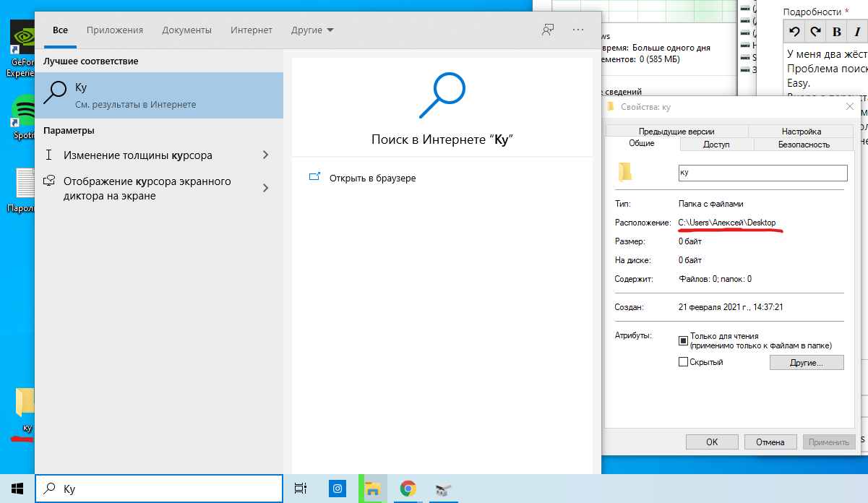The height and width of the screenshot is (503, 868).
Task: Click 'Отмена' in the Свойства dialog
Action: [770, 442]
